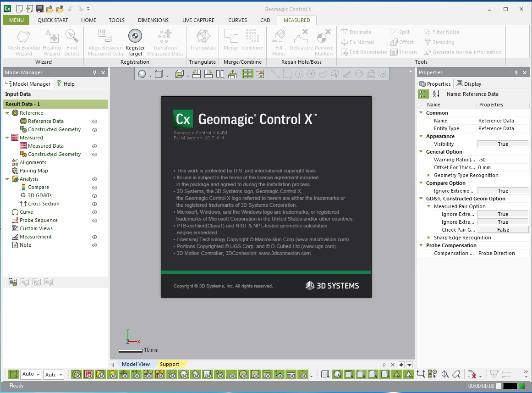Toggle visibility of Compare item

(x=95, y=188)
